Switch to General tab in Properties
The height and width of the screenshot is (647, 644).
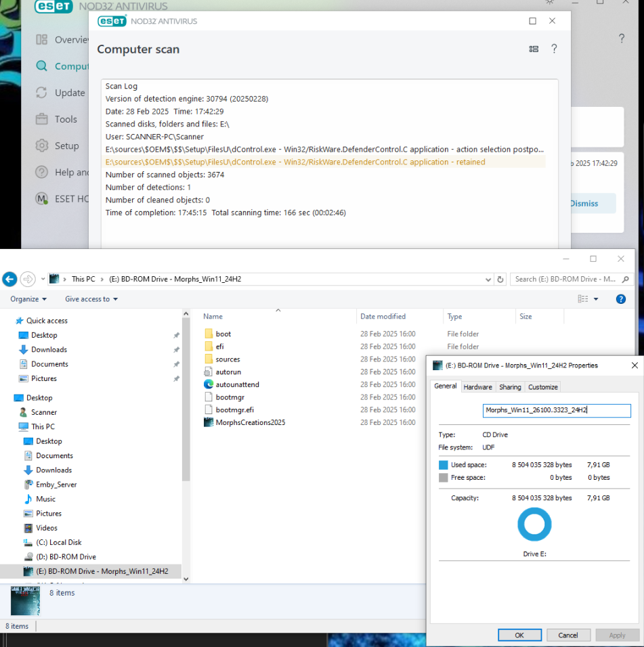point(446,386)
